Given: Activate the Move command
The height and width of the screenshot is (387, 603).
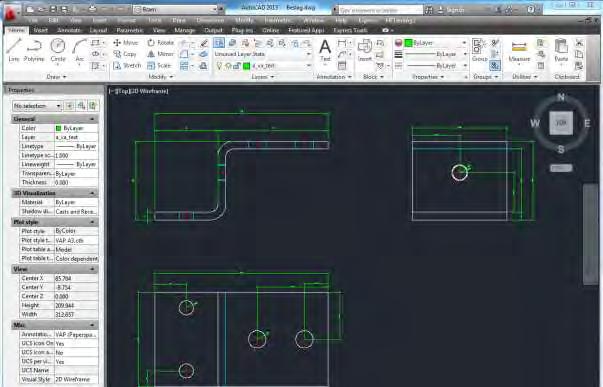Looking at the screenshot, I should [126, 43].
